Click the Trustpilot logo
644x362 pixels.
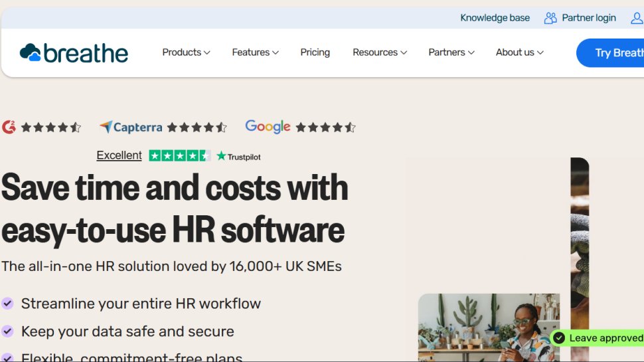tap(238, 157)
